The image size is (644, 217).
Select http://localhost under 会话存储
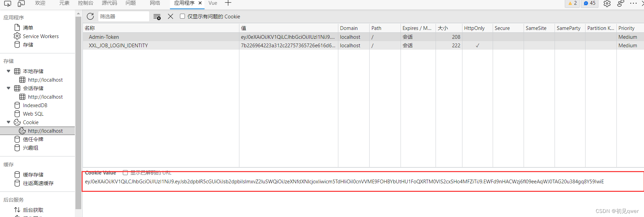click(45, 97)
